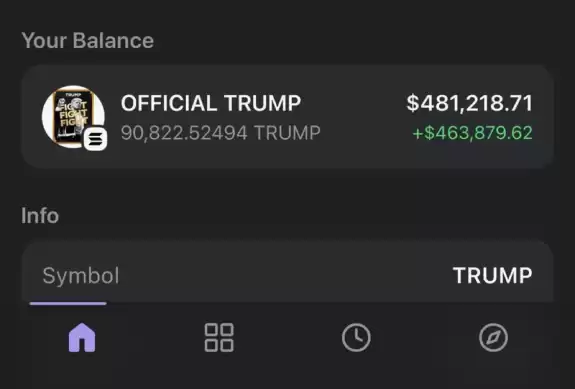Image resolution: width=575 pixels, height=389 pixels.
Task: Click the middle of the Symbol info row
Action: coord(287,275)
